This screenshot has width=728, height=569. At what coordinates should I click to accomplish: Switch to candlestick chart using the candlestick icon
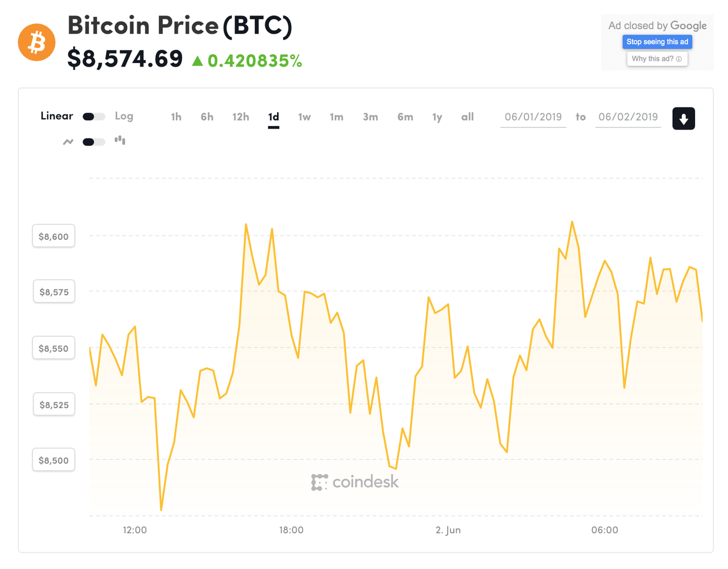coord(119,140)
